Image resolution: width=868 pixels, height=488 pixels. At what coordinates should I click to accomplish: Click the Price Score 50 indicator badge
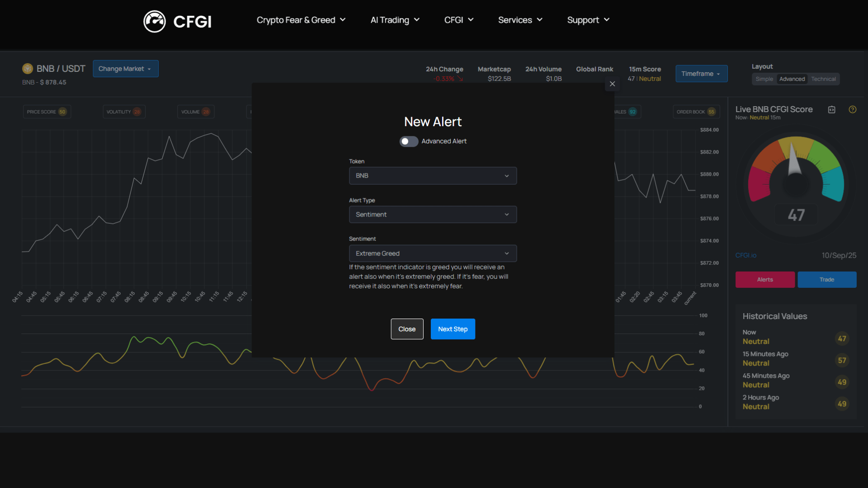click(x=47, y=112)
